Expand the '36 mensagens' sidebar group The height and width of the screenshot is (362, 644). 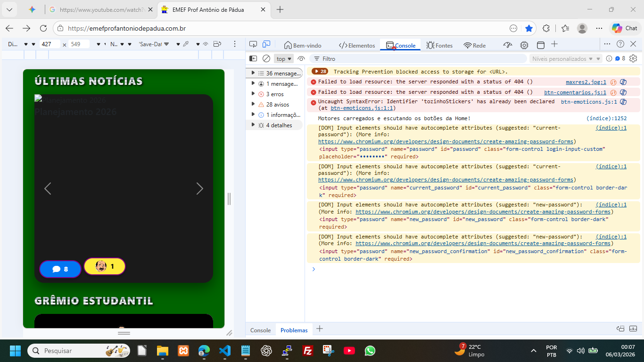[253, 73]
